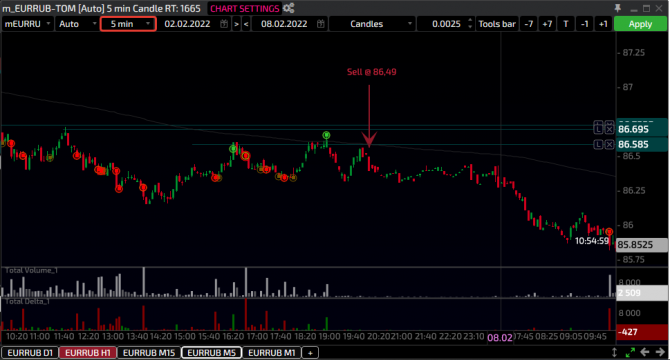Switch to the EURRUB M15 tab
This screenshot has height=360, width=670.
(149, 353)
